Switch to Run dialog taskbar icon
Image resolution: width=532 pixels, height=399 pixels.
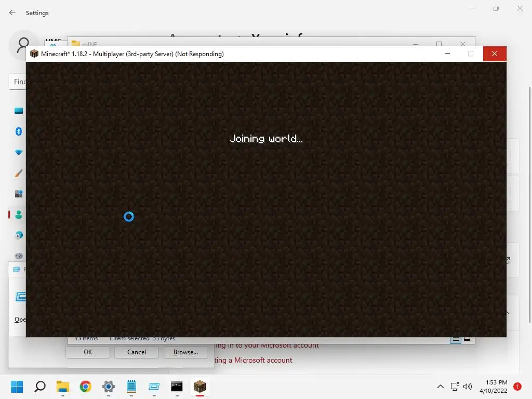coord(154,387)
